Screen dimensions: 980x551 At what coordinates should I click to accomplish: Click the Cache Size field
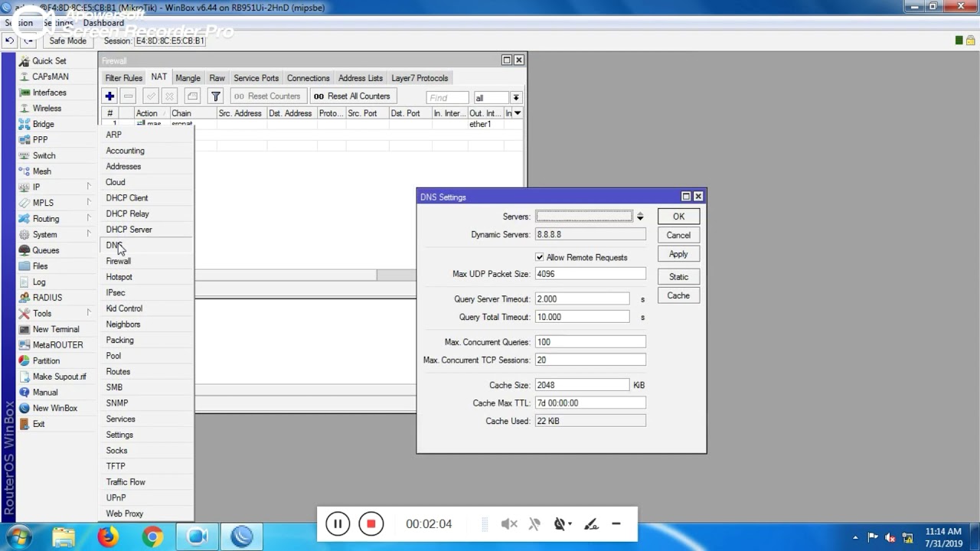point(582,385)
